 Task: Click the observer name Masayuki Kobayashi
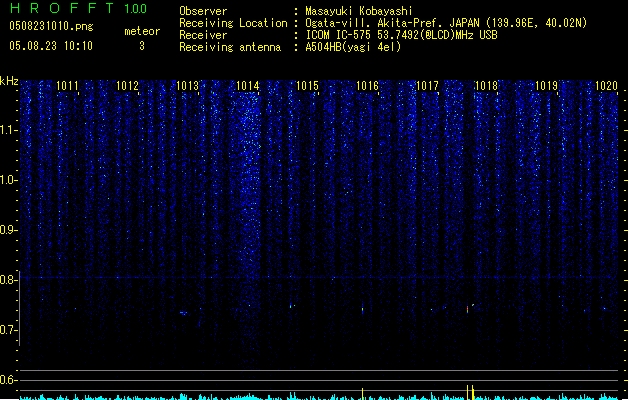[x=359, y=11]
